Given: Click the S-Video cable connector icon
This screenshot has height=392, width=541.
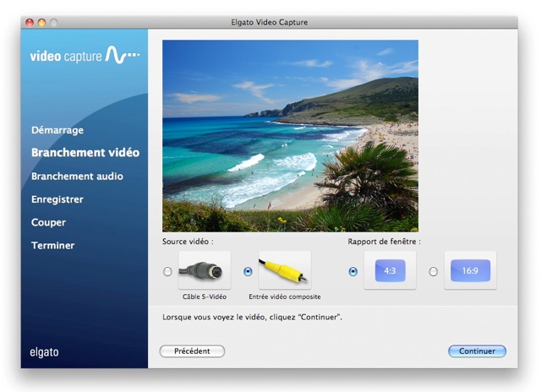Looking at the screenshot, I should pyautogui.click(x=205, y=270).
